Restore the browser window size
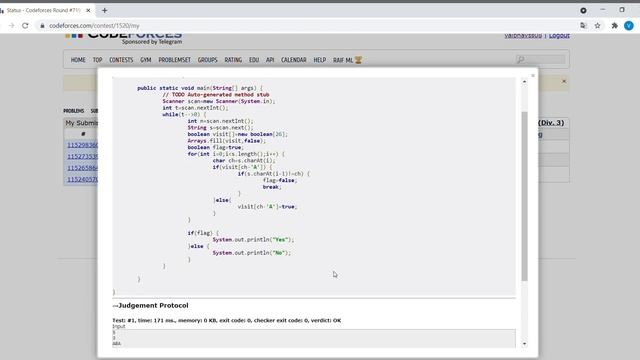Viewport: 640px width, 360px height. (622, 10)
